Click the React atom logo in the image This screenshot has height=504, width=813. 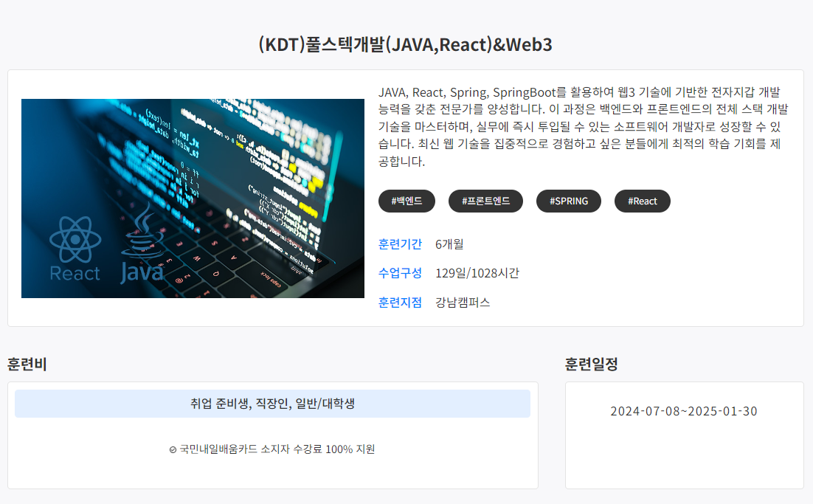pos(74,241)
